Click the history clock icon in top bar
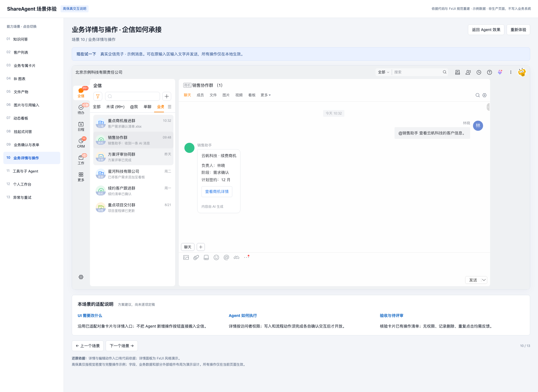538x392 pixels. 479,72
